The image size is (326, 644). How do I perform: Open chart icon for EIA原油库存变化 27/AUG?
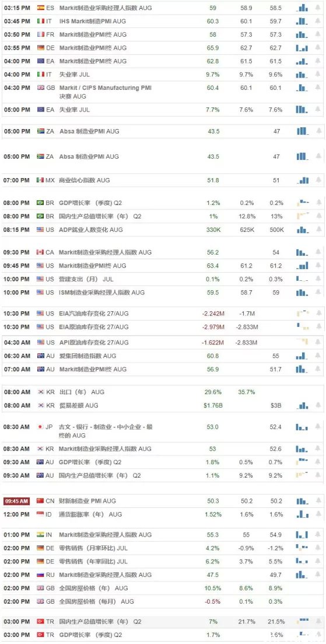point(303,327)
